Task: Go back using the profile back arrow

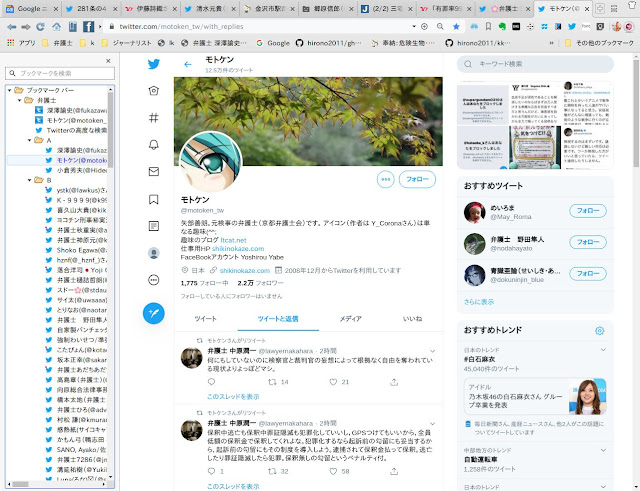Action: click(x=188, y=64)
